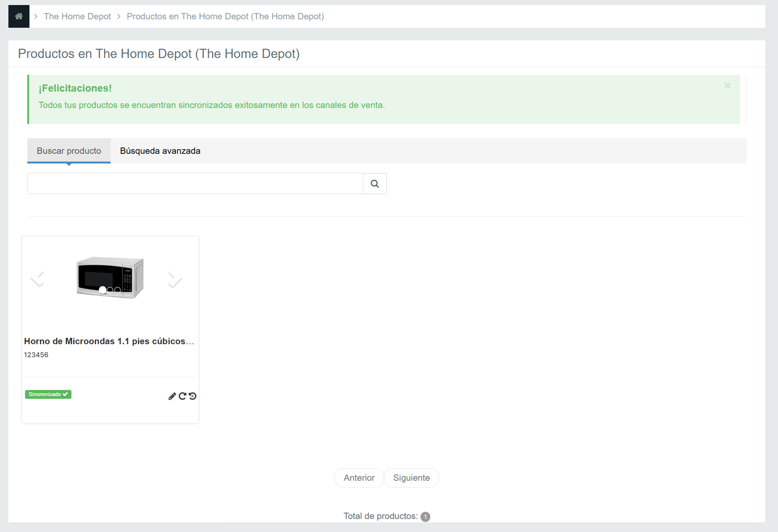The image size is (778, 532).
Task: Go to Anterior page
Action: [359, 478]
